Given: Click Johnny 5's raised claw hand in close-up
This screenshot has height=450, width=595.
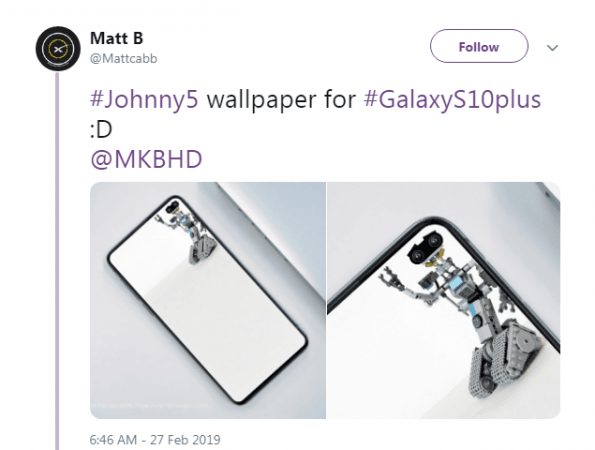Looking at the screenshot, I should click(392, 278).
